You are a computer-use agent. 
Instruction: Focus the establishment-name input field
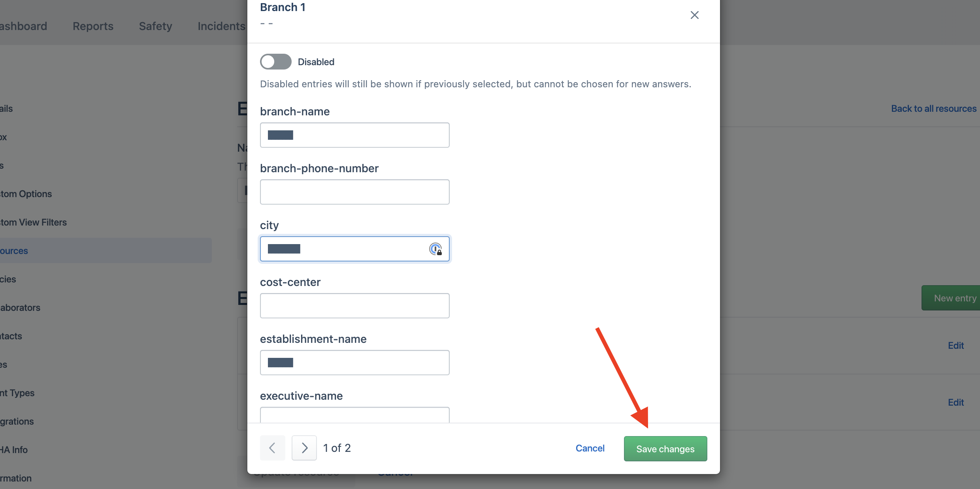coord(355,363)
